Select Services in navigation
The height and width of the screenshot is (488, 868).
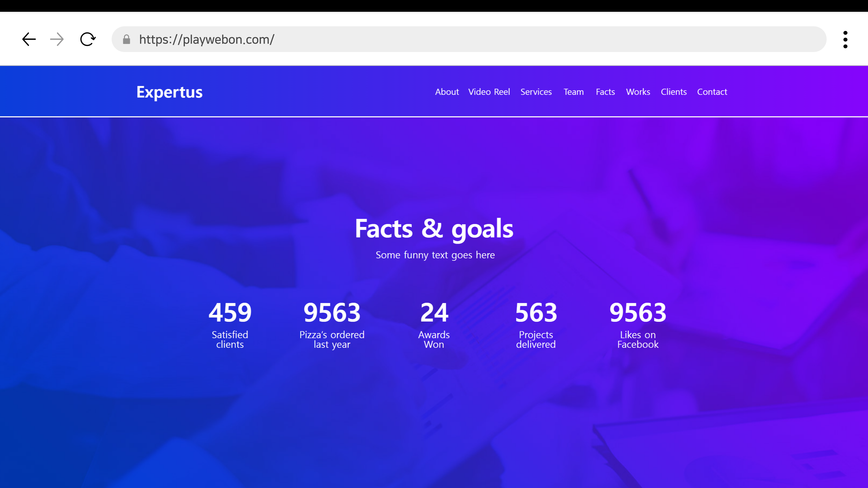pyautogui.click(x=536, y=92)
